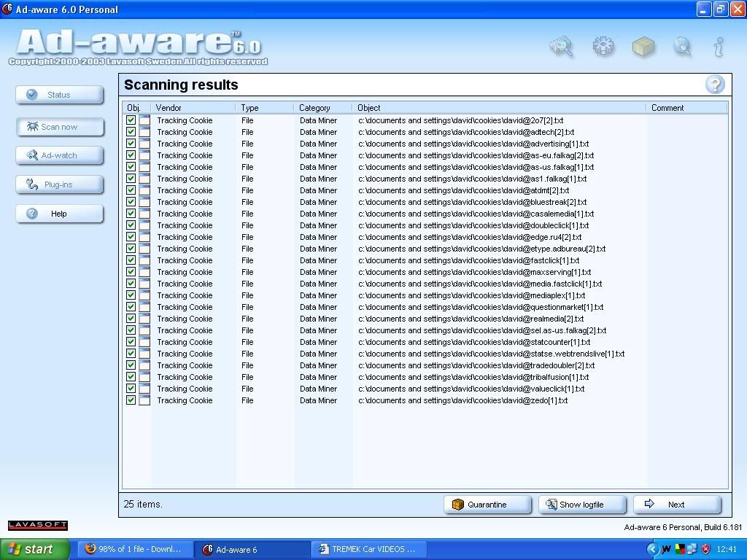Image resolution: width=747 pixels, height=560 pixels.
Task: Select the david@statse.webtrendslive[1].txt object path
Action: pos(491,354)
